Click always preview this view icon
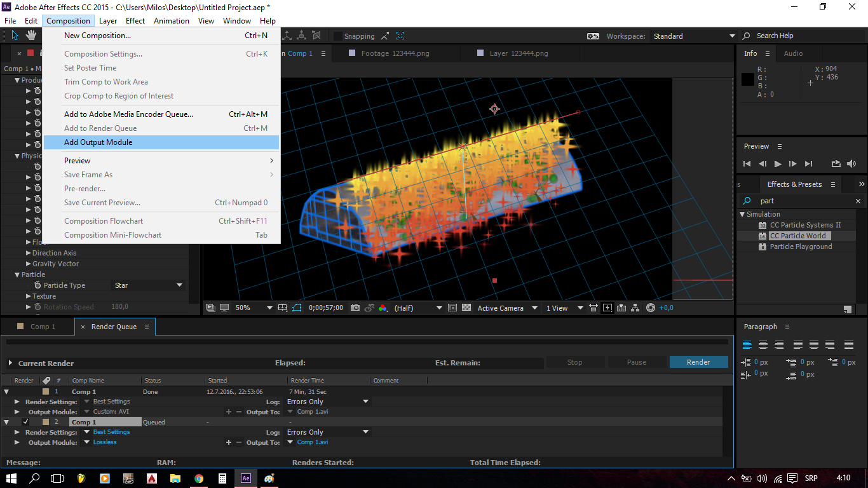This screenshot has width=868, height=488. (x=210, y=308)
